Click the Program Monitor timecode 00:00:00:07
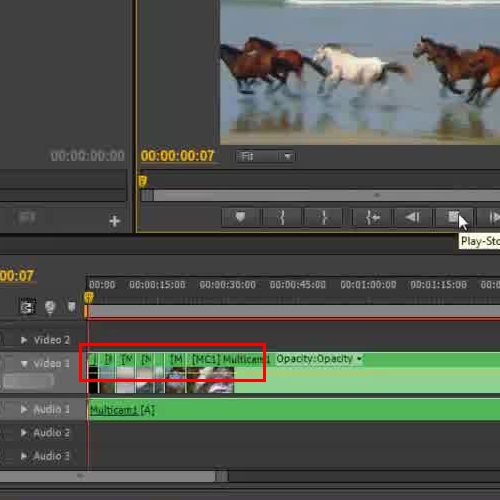The height and width of the screenshot is (500, 500). (177, 156)
